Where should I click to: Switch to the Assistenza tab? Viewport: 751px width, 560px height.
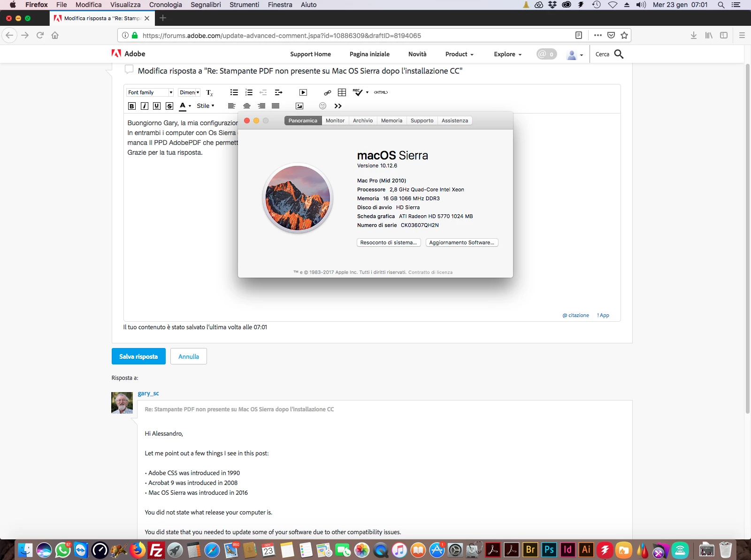pyautogui.click(x=455, y=121)
